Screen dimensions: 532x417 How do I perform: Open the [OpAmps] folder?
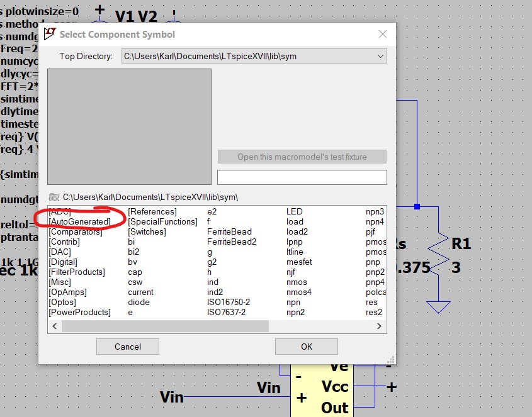tap(67, 292)
